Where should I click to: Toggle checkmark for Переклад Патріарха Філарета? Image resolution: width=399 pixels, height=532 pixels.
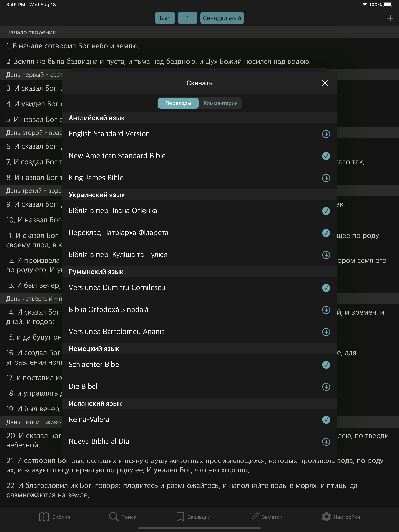click(x=326, y=233)
